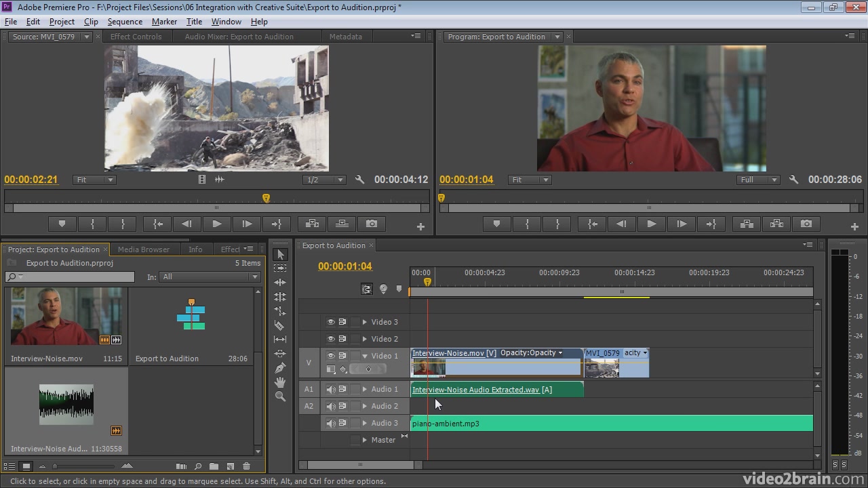Switch to Effect Controls tab

[x=136, y=37]
